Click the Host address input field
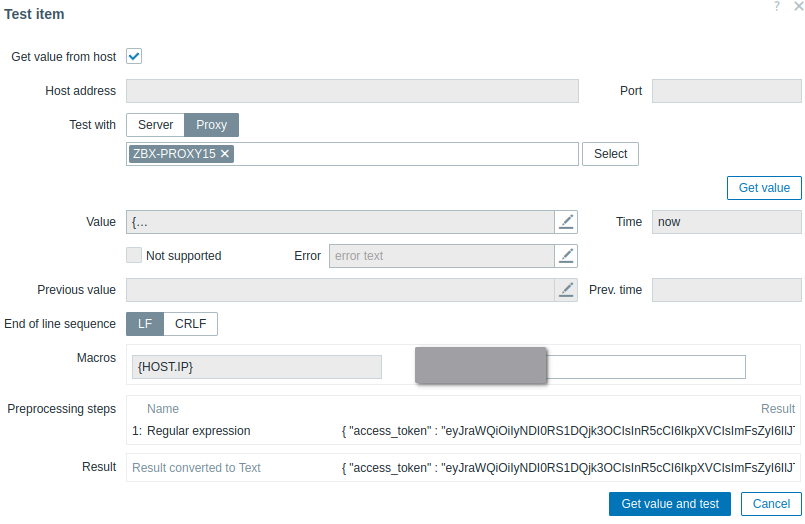The image size is (805, 524). pos(352,91)
